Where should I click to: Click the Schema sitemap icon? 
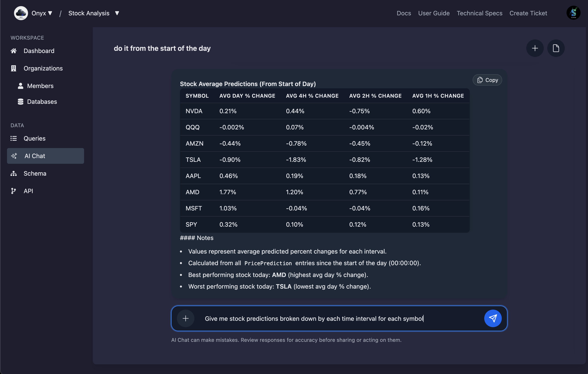point(14,173)
